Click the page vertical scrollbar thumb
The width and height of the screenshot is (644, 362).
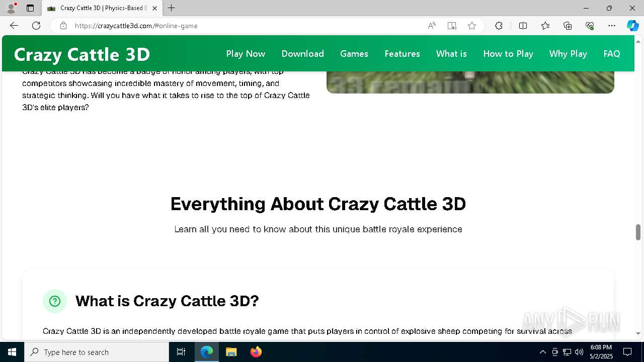(x=638, y=232)
